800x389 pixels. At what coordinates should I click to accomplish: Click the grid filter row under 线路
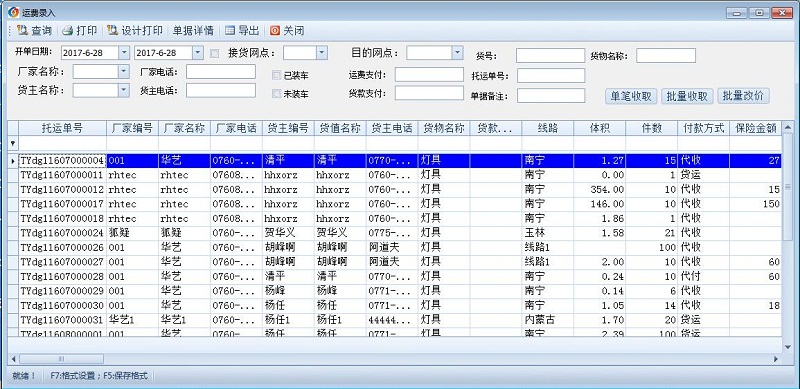547,143
